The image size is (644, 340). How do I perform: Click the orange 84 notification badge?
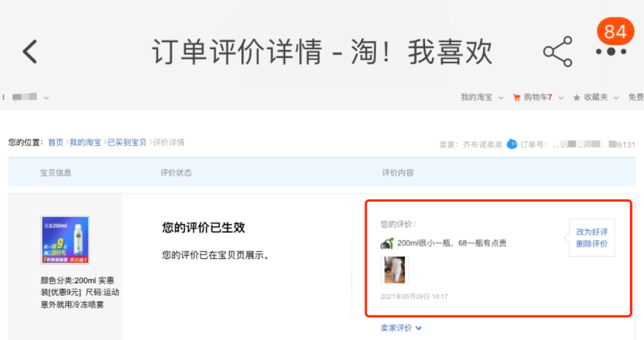(x=615, y=31)
